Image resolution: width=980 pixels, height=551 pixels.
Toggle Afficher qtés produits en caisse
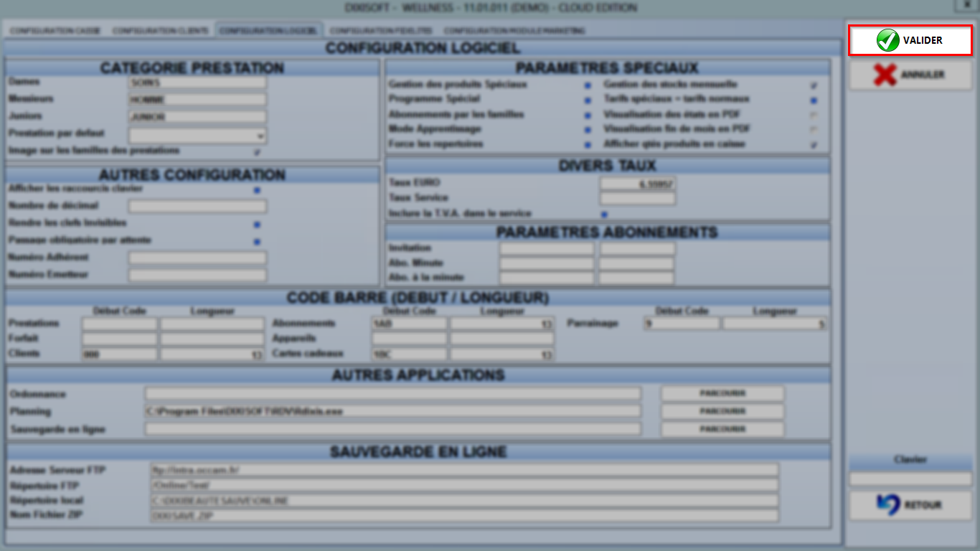point(814,145)
